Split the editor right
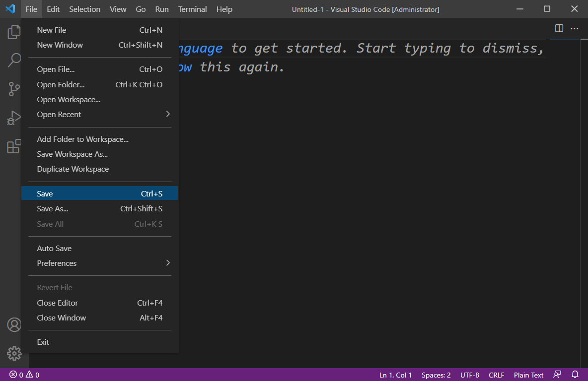The width and height of the screenshot is (588, 381). click(559, 28)
